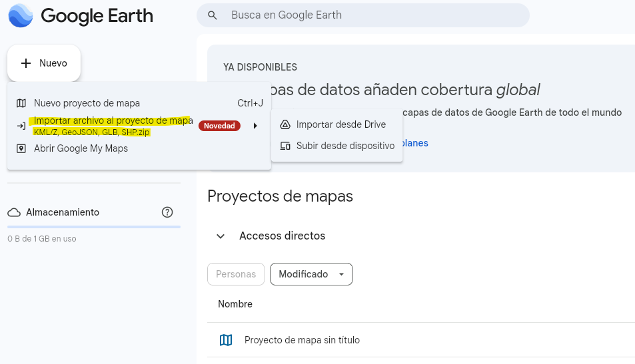Click the Proyectos de mapas heading
Screen dimensions: 635x364
pos(280,196)
